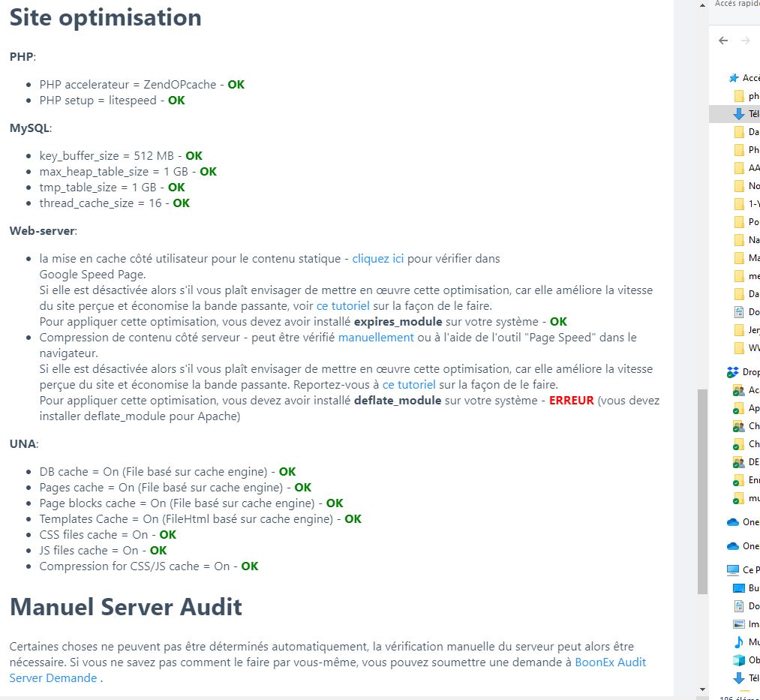This screenshot has height=700, width=760.
Task: Select highlighted downloads arrow in Quick Access
Action: [x=738, y=114]
